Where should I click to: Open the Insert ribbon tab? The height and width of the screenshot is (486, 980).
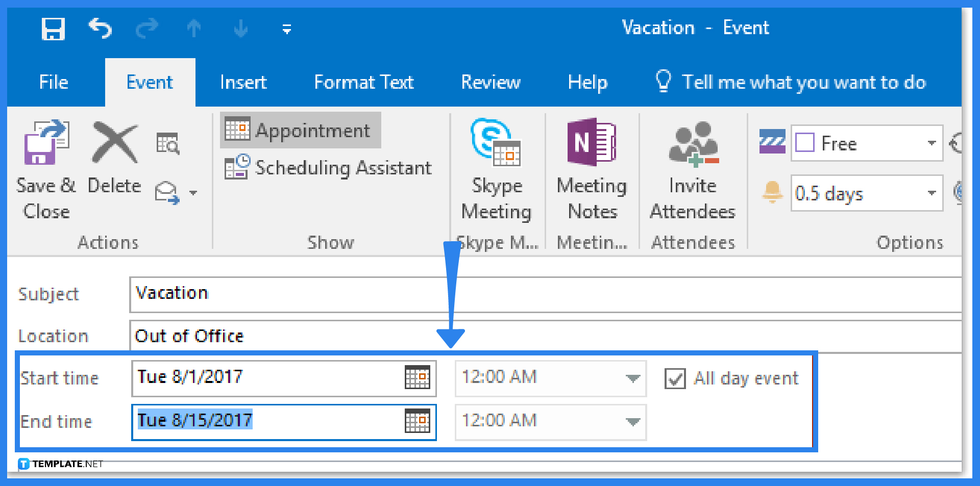243,82
